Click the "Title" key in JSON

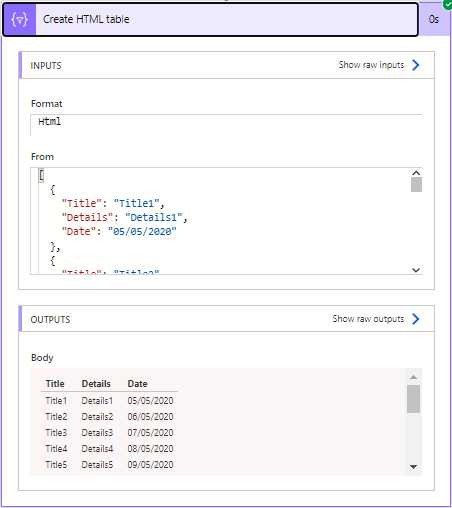tap(82, 203)
